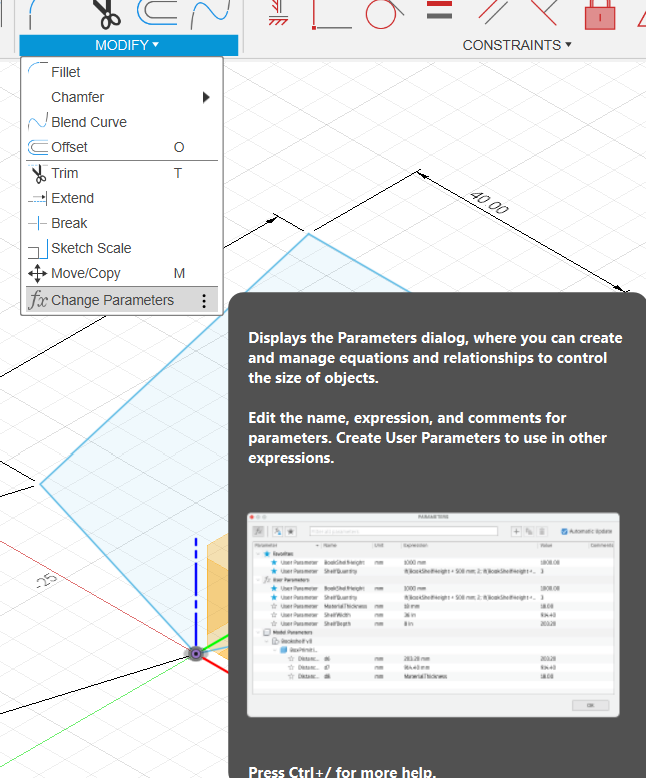Apply the Parallel constraint icon
Viewport: 646px width, 778px height.
493,12
